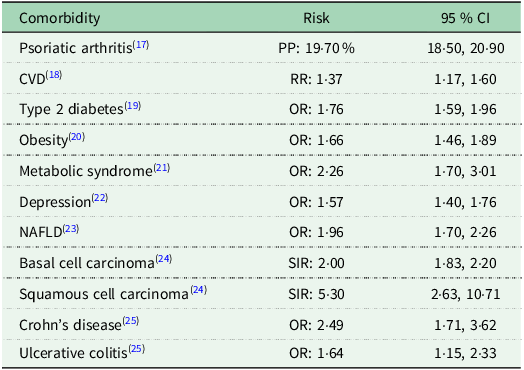Open citation 17 next to Psoriatic arthritis
This screenshot has width=524, height=370.
point(141,44)
